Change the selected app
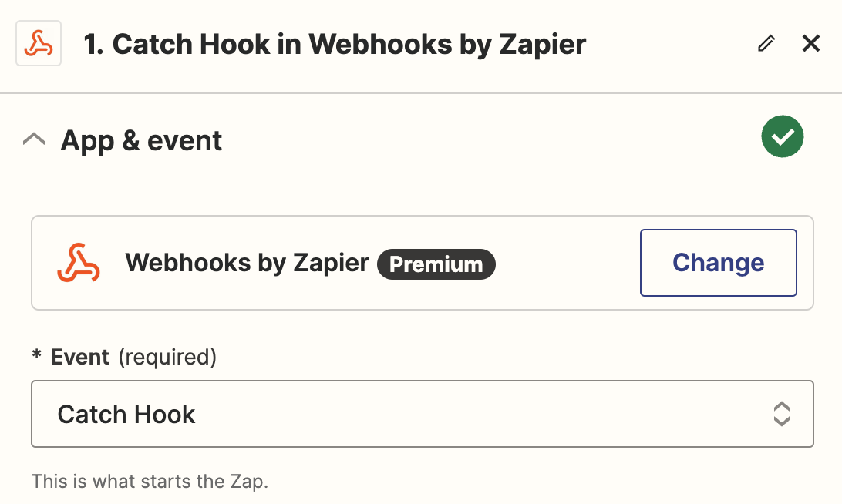842x504 pixels. [719, 263]
